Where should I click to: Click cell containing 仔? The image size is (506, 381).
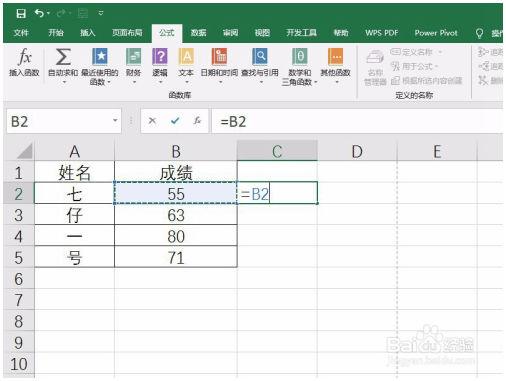[74, 215]
